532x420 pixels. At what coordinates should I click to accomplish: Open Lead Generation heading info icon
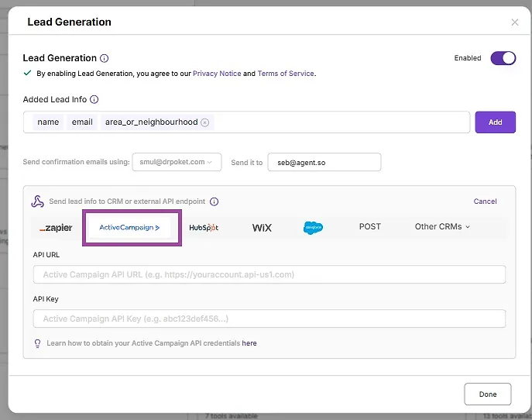click(x=105, y=58)
